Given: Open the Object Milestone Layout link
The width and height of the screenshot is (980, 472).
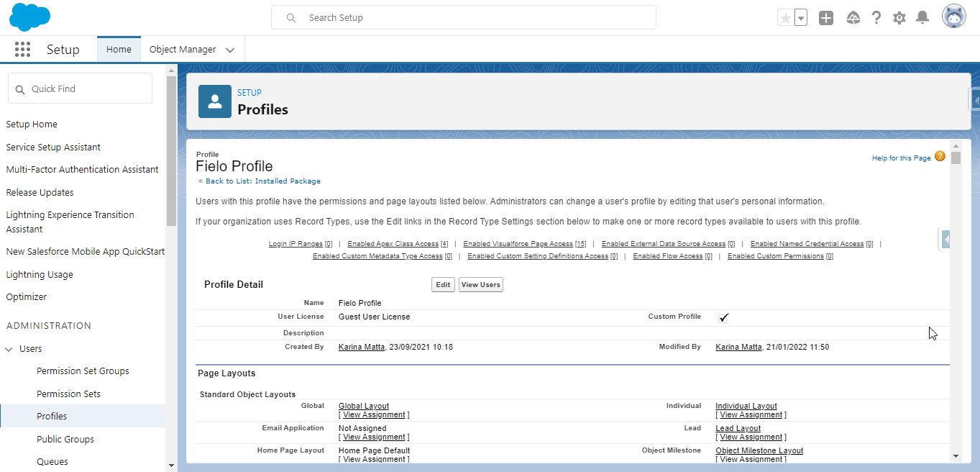Looking at the screenshot, I should pos(759,450).
